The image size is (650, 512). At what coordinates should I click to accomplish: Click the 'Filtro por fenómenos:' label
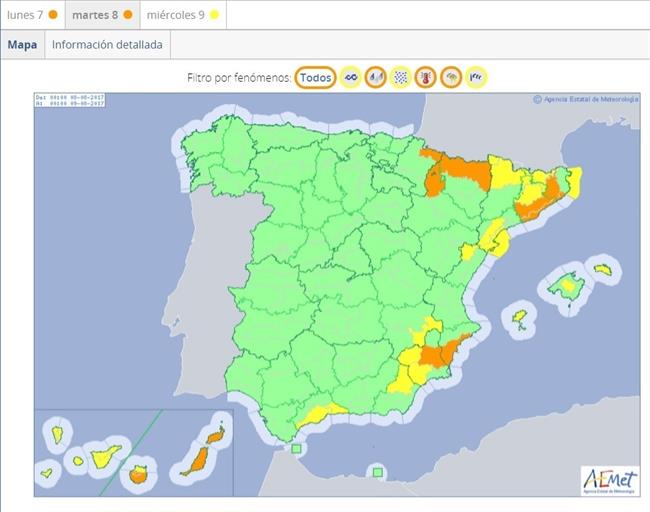coord(239,78)
